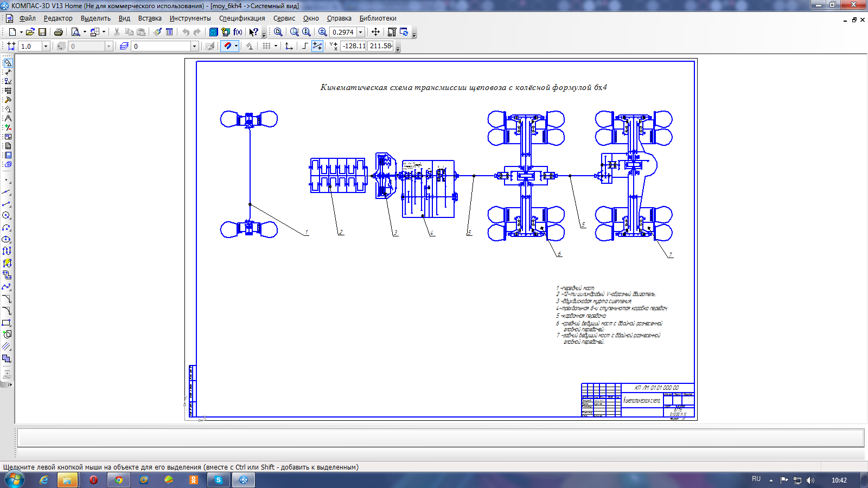Click the volume speaker tray icon
The height and width of the screenshot is (488, 868).
tap(810, 480)
